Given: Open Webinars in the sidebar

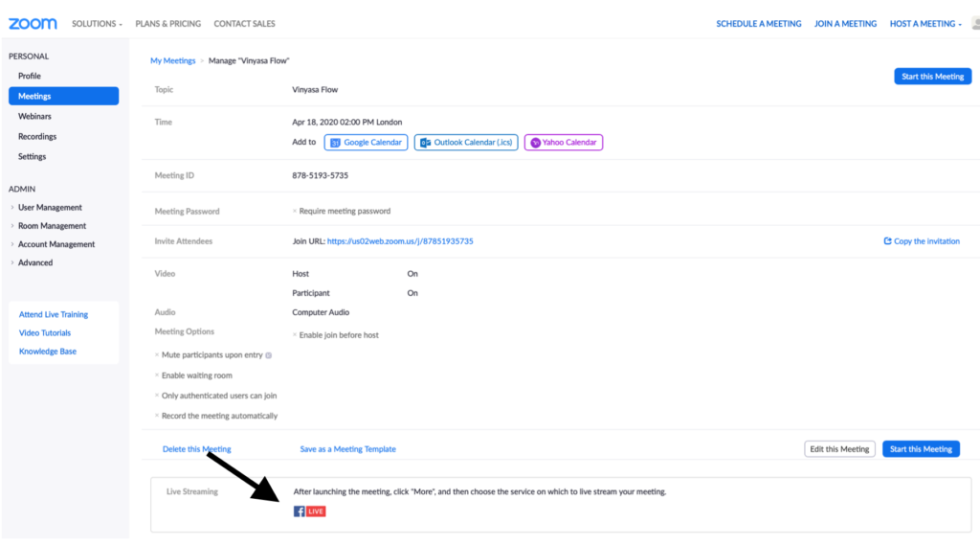Looking at the screenshot, I should point(34,117).
